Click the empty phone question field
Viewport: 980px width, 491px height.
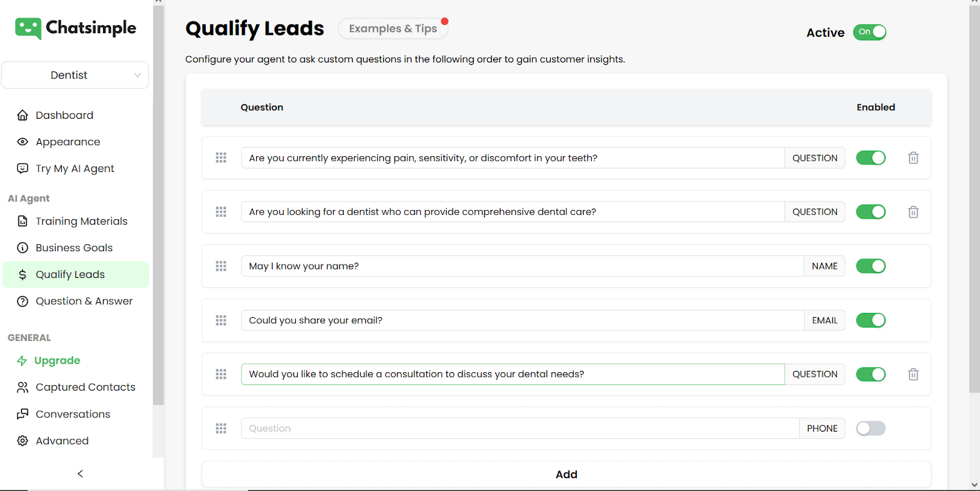pyautogui.click(x=520, y=429)
